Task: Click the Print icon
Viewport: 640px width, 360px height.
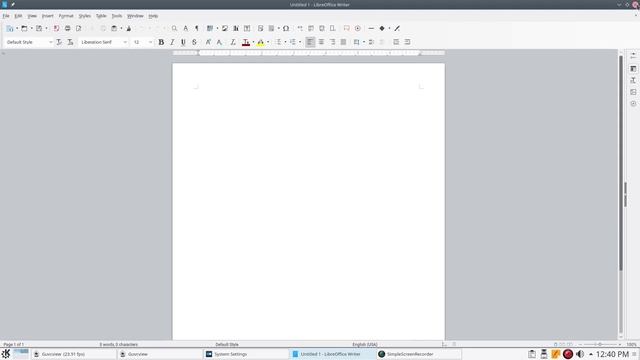Action: 67,29
